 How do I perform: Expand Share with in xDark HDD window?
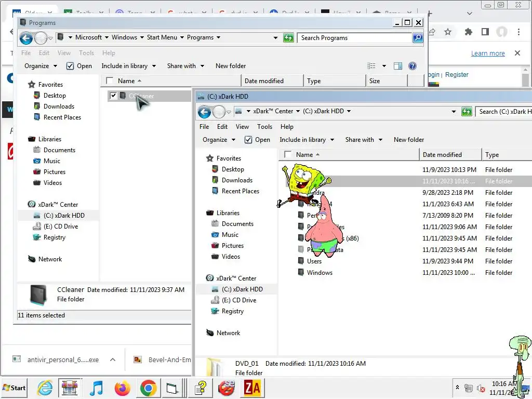coord(364,140)
